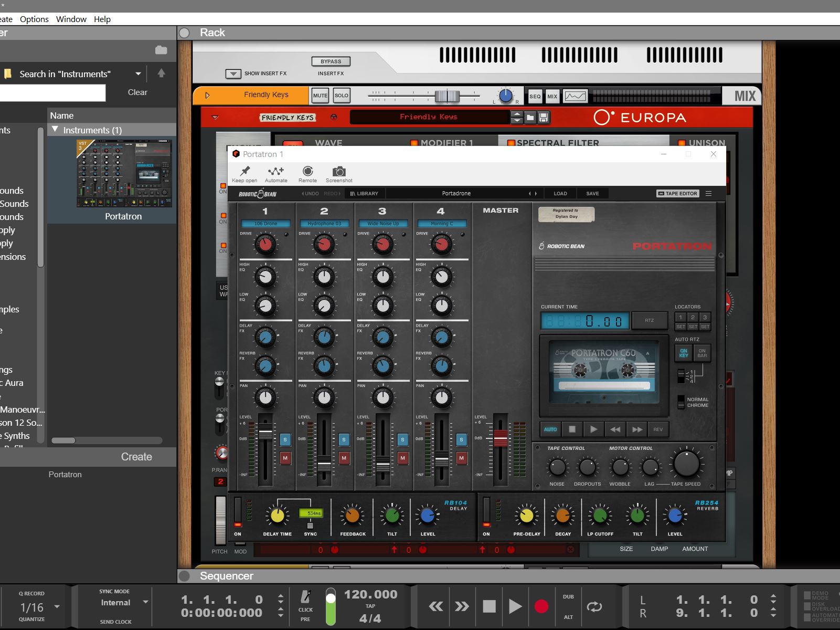Image resolution: width=840 pixels, height=630 pixels.
Task: Open the Sync Mode Internal dropdown
Action: (145, 602)
